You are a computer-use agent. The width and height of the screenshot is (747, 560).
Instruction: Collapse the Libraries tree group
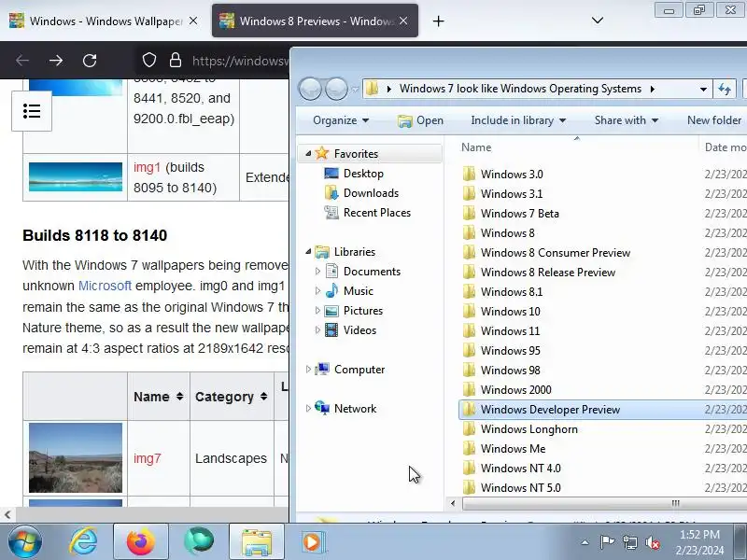pyautogui.click(x=308, y=251)
